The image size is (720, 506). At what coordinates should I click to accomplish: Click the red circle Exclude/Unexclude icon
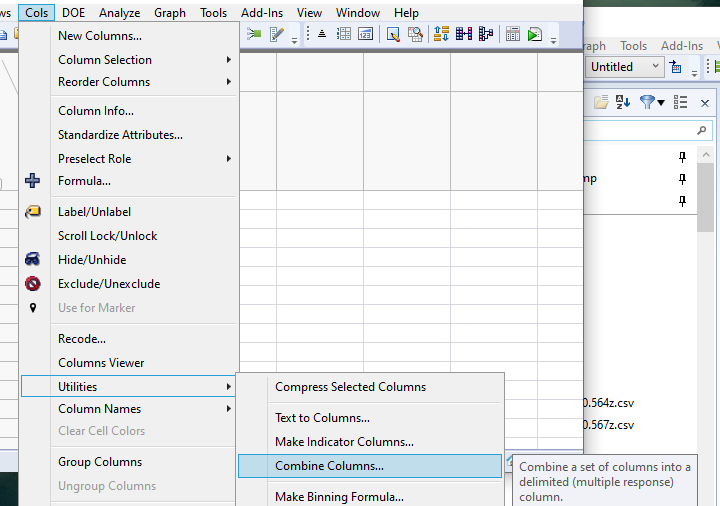click(x=33, y=283)
